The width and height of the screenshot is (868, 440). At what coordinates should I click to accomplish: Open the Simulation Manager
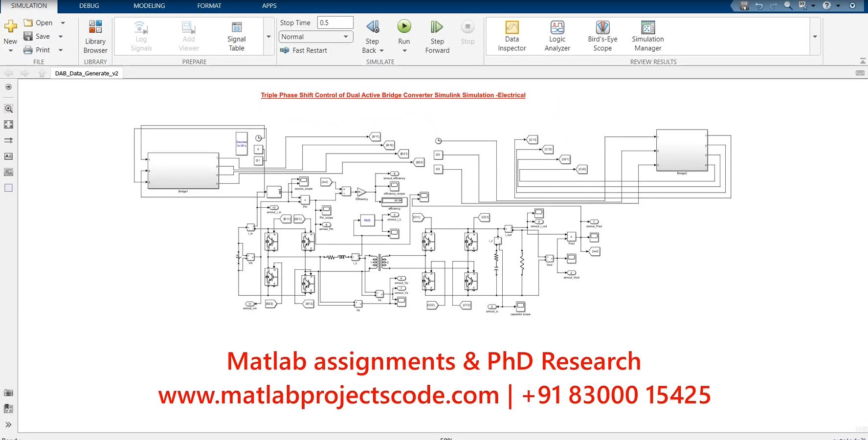648,37
